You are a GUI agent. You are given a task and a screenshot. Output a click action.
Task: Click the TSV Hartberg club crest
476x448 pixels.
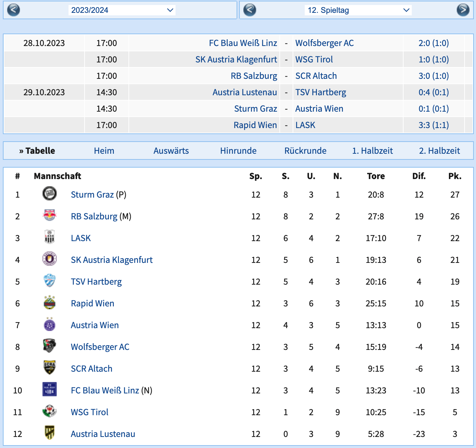pyautogui.click(x=50, y=281)
